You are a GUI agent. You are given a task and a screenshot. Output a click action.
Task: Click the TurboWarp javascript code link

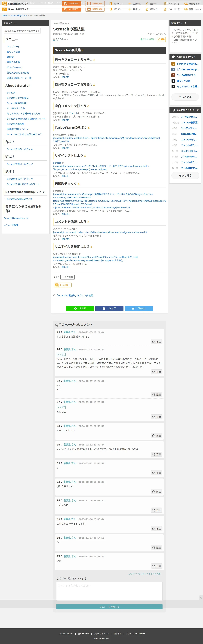click(106, 140)
